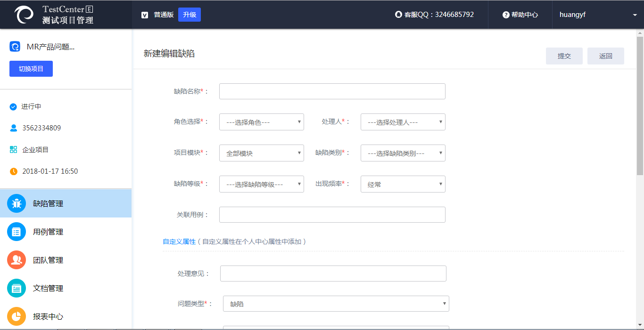Click the bug icon for 缺陷管理
644x330 pixels.
pos(17,203)
